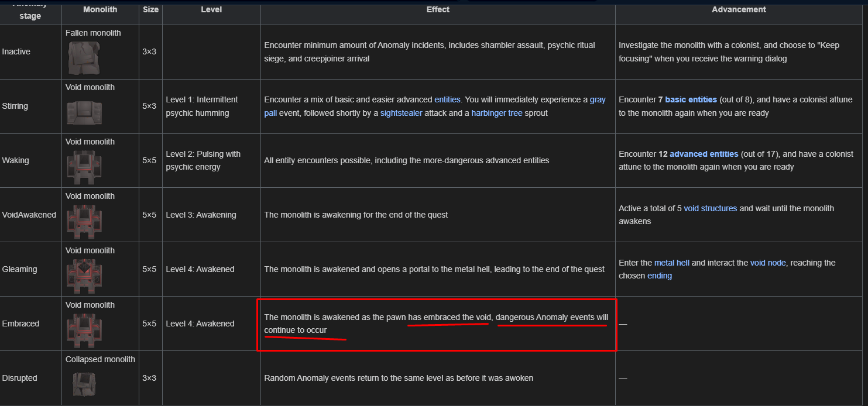This screenshot has height=406, width=868.
Task: Click the 'Advancement' column header
Action: 739,10
